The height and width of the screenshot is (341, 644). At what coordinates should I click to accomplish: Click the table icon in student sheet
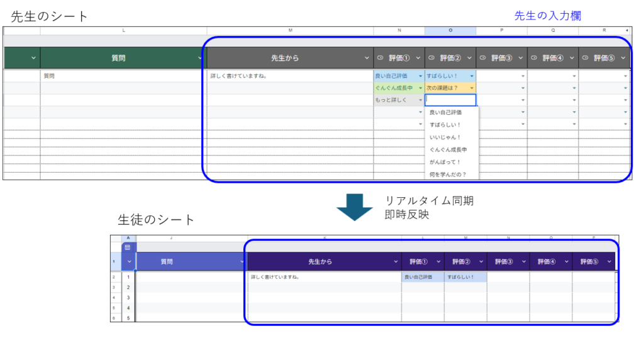128,247
